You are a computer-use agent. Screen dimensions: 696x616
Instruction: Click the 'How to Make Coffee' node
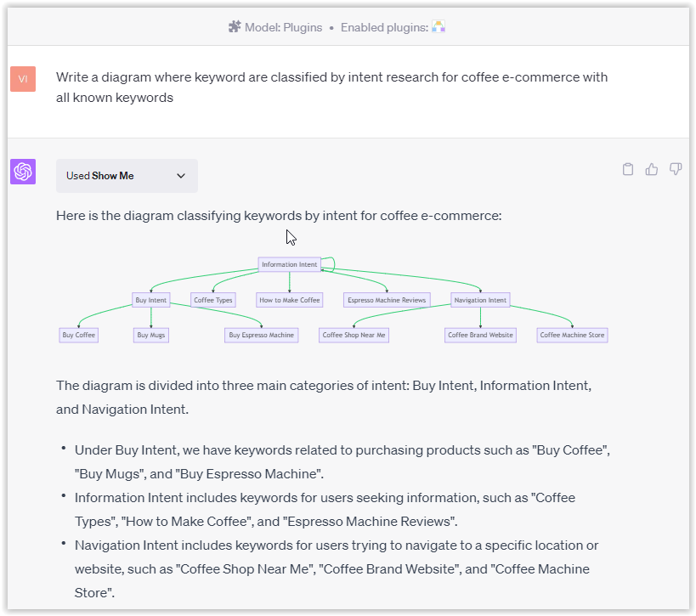(288, 299)
